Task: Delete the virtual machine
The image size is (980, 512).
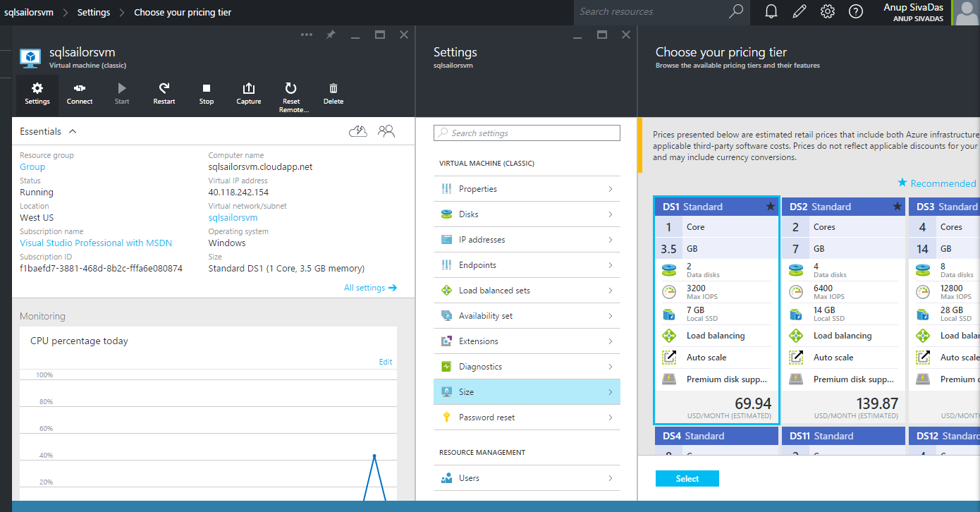Action: [x=333, y=93]
